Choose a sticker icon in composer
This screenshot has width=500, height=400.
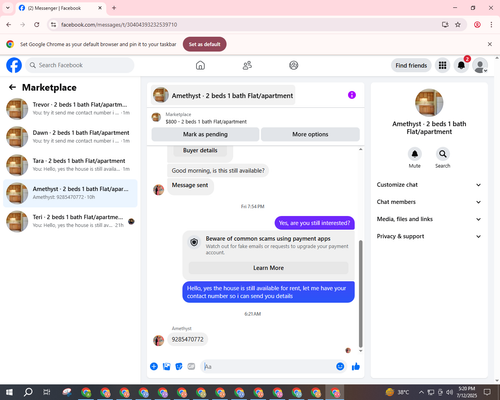[179, 367]
